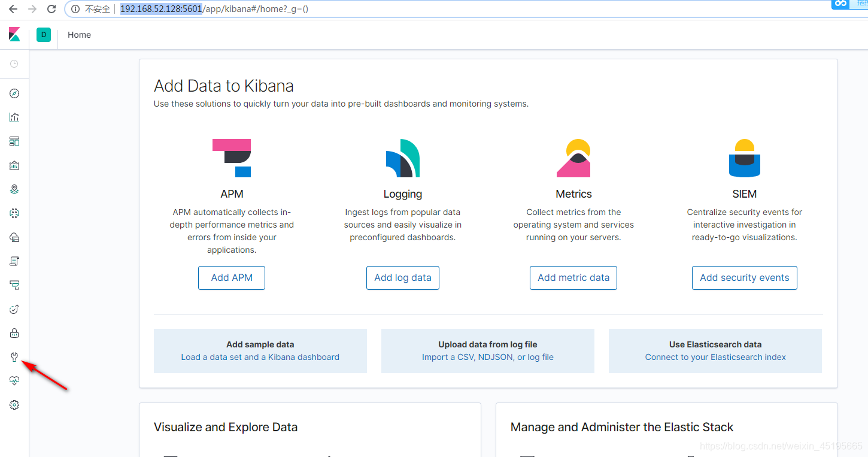The width and height of the screenshot is (868, 457).
Task: Open the Dashboard sidebar icon
Action: pyautogui.click(x=14, y=141)
